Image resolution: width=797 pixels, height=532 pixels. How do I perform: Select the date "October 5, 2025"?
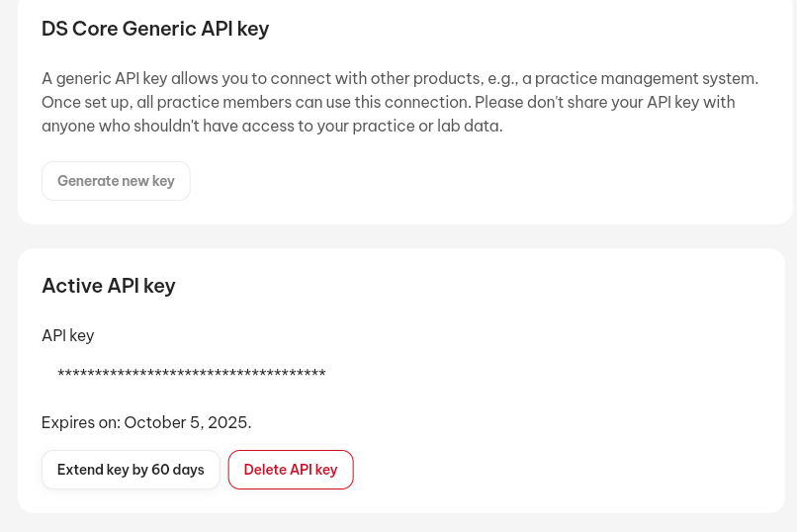[x=186, y=423]
